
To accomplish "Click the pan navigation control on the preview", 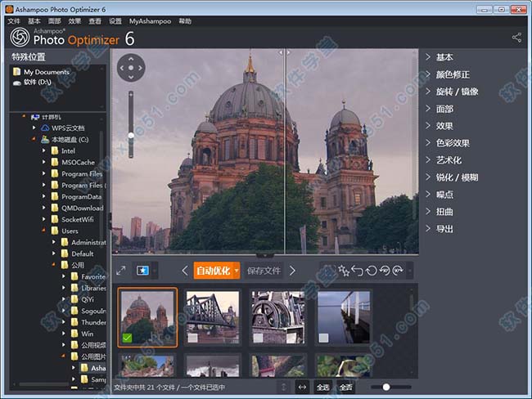I will tap(131, 68).
